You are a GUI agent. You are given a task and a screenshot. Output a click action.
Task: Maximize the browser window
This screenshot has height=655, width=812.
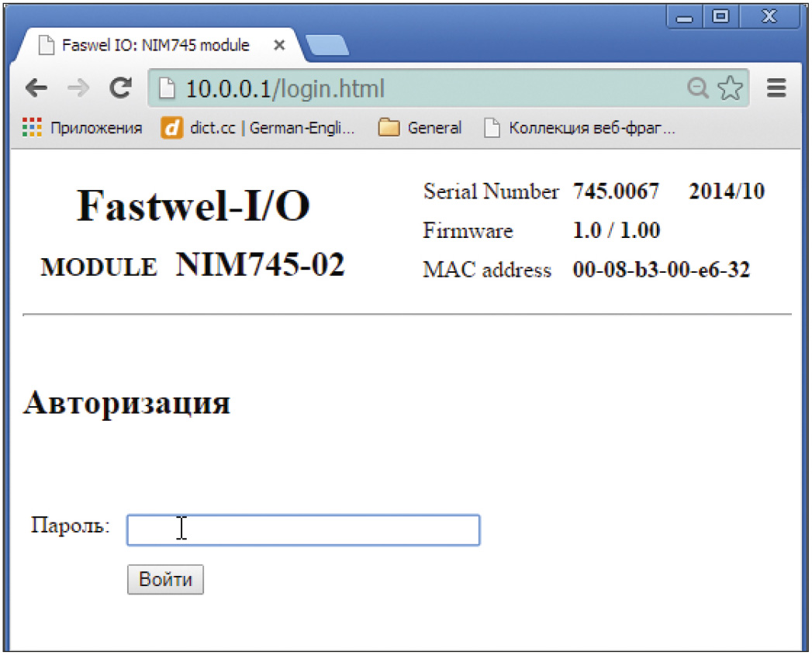(x=720, y=17)
